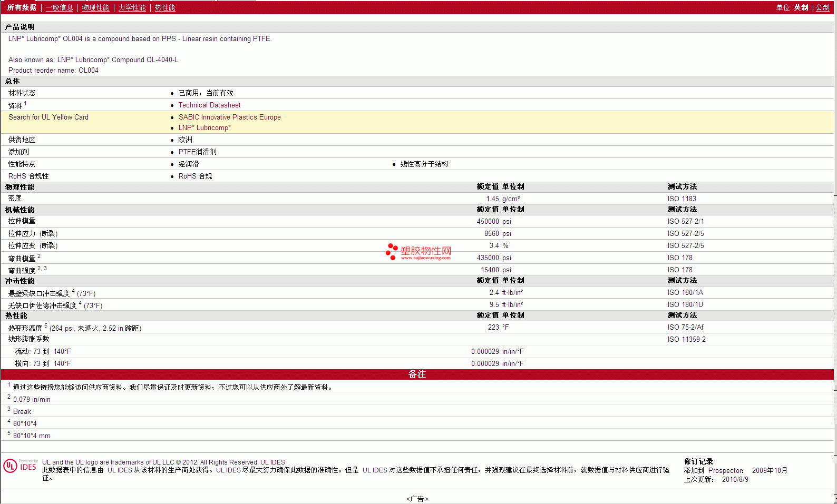Screen dimensions: 837x504
Task: Click the ISO 11359-2 test method
Action: tap(686, 339)
